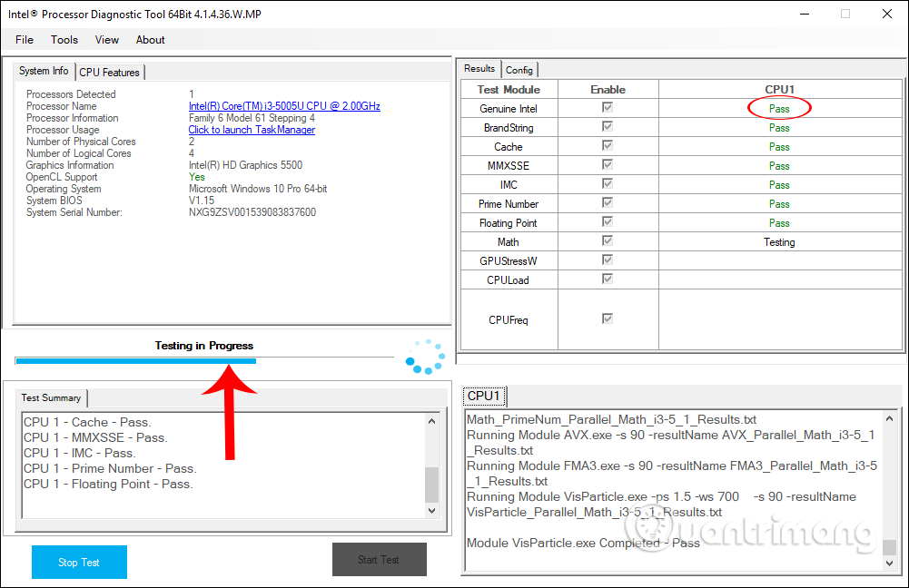Click the launch TaskManager link
This screenshot has height=588, width=909.
(252, 130)
